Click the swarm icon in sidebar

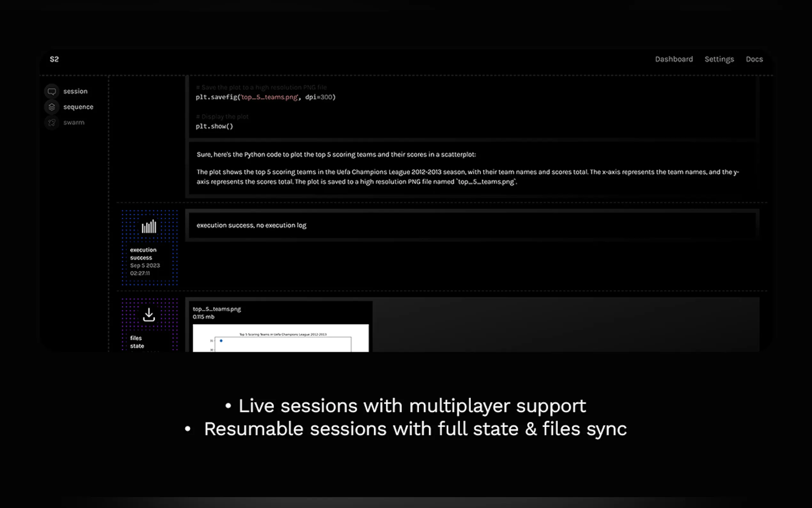click(x=52, y=123)
